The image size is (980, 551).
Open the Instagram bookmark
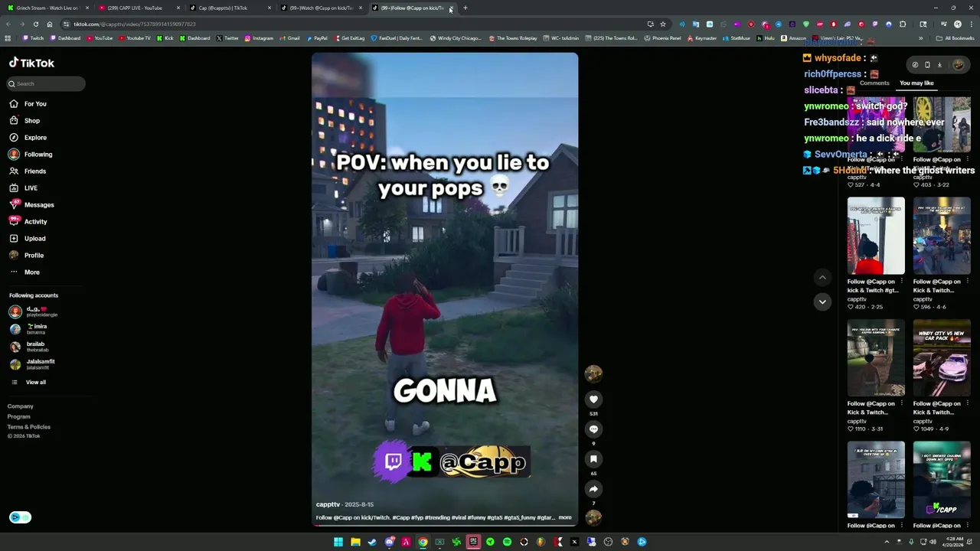point(259,38)
